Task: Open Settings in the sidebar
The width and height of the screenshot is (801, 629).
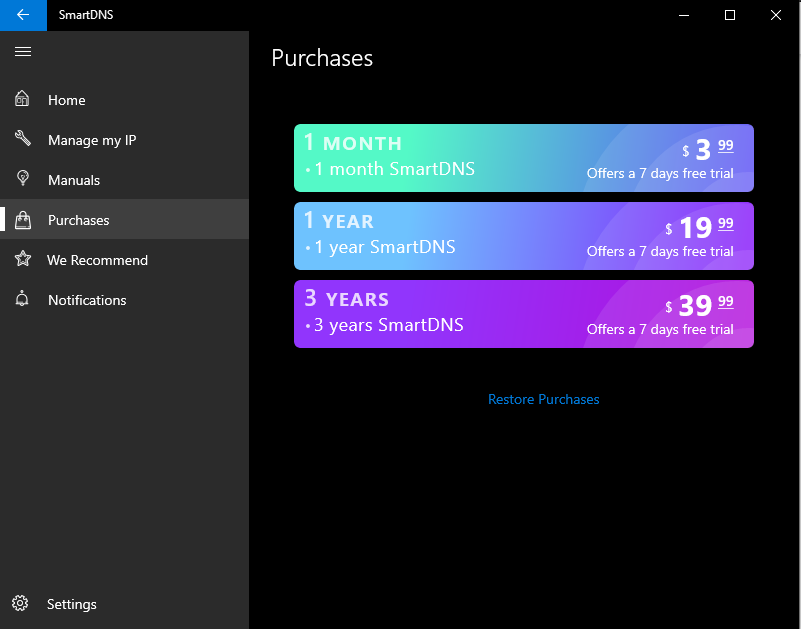Action: pyautogui.click(x=72, y=604)
